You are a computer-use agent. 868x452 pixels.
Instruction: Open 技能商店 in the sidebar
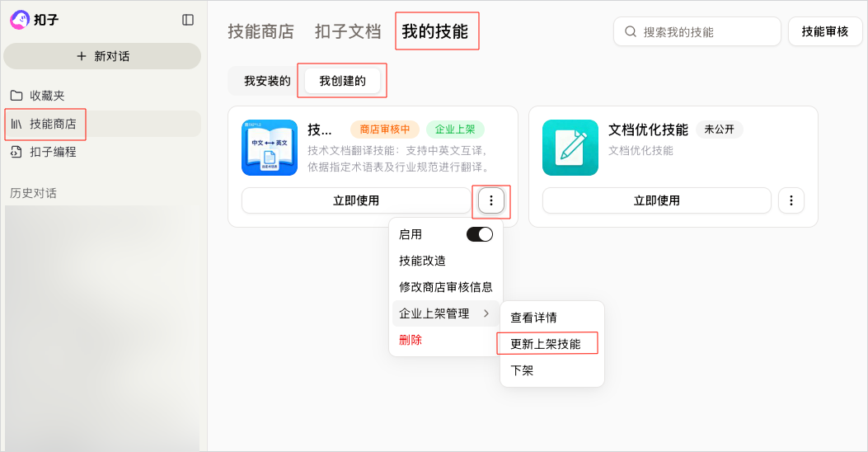[102, 124]
